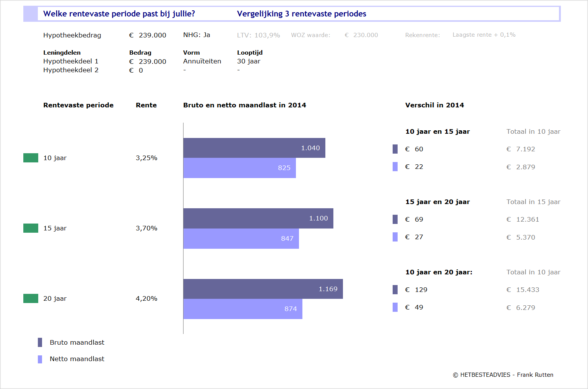Screen dimensions: 588x389
Task: Click the green marker beside 20 jaar
Action: 31,298
